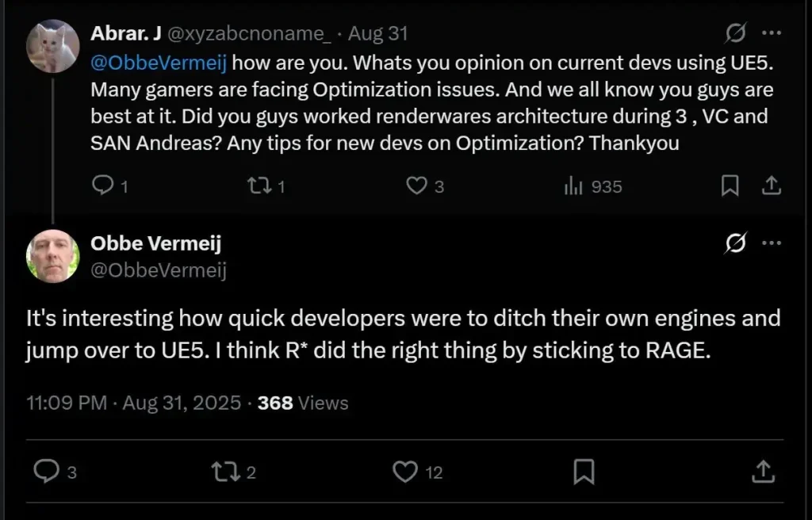812x520 pixels.
Task: Retweet Obbe Vermeij's tweet
Action: click(x=225, y=472)
